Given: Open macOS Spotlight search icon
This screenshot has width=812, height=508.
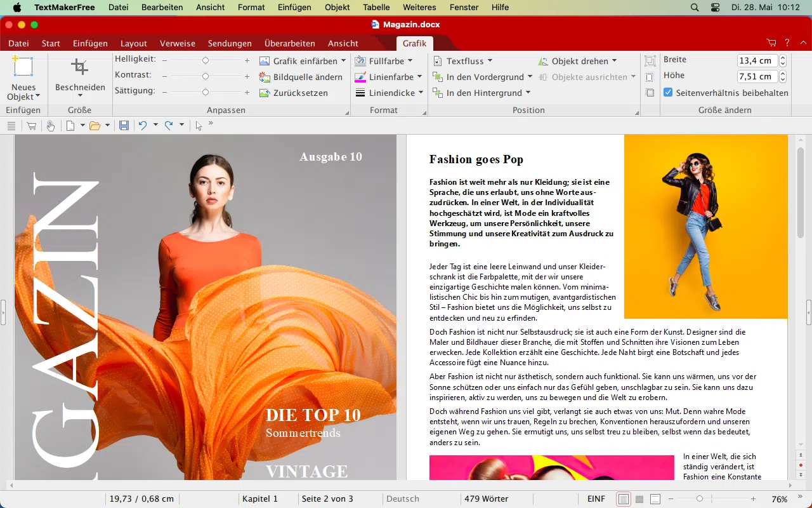Looking at the screenshot, I should [695, 8].
